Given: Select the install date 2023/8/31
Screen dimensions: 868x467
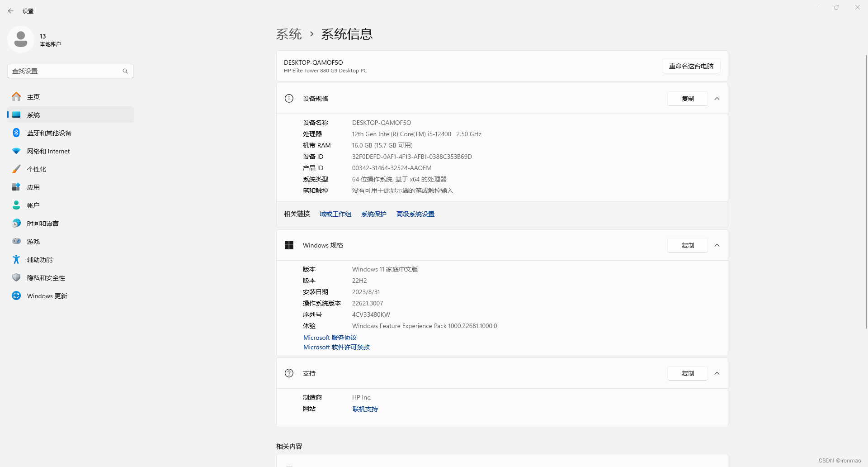Looking at the screenshot, I should pyautogui.click(x=366, y=292).
